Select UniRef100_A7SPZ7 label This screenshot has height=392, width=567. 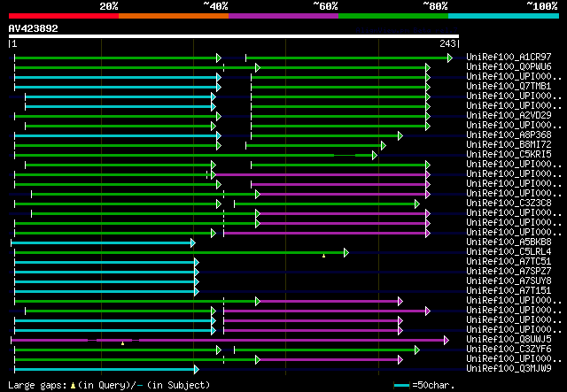[x=509, y=272]
